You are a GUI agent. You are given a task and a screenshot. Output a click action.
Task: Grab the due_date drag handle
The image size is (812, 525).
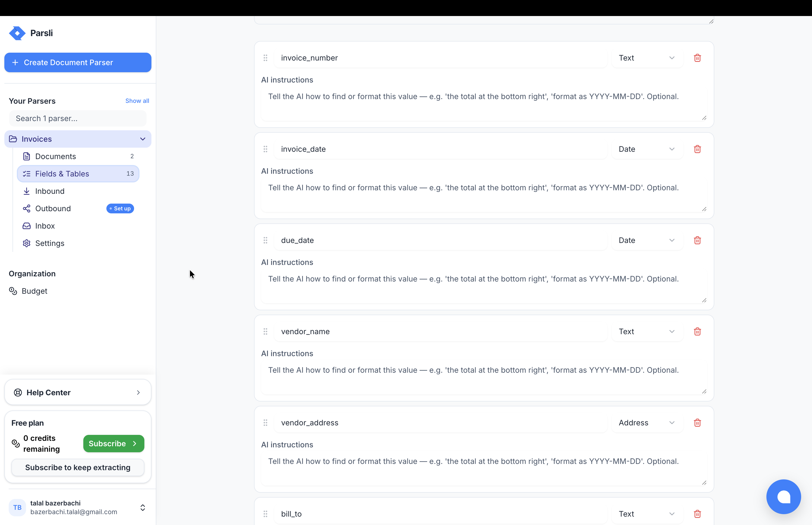(x=265, y=240)
